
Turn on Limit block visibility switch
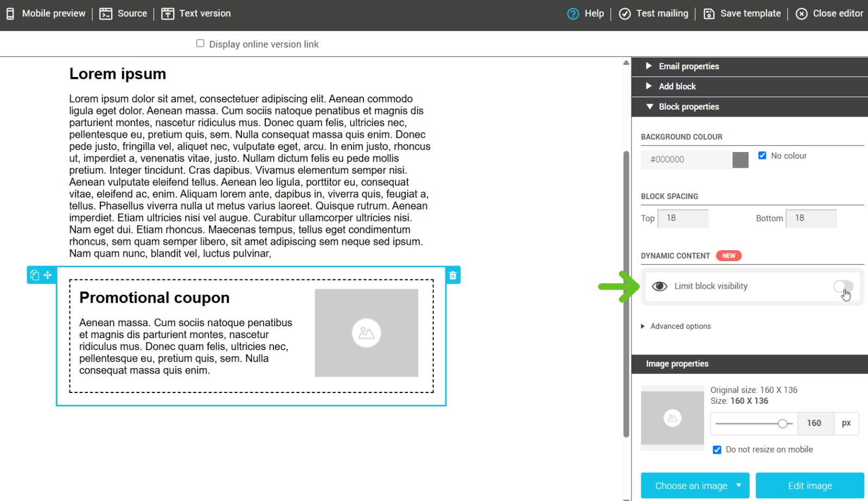pyautogui.click(x=843, y=286)
